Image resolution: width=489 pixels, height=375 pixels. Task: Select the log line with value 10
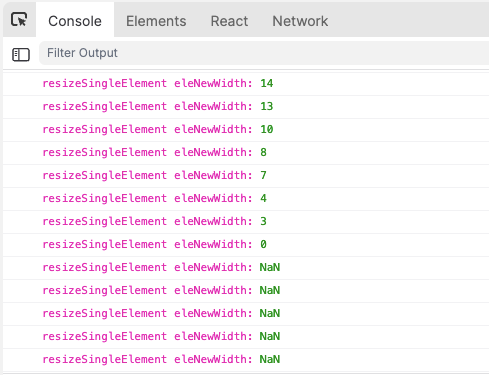pos(246,130)
